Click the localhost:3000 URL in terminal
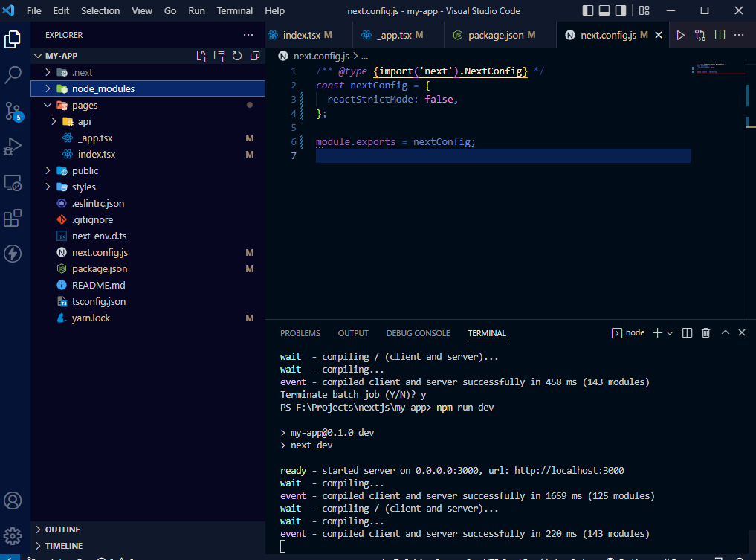 pos(569,470)
